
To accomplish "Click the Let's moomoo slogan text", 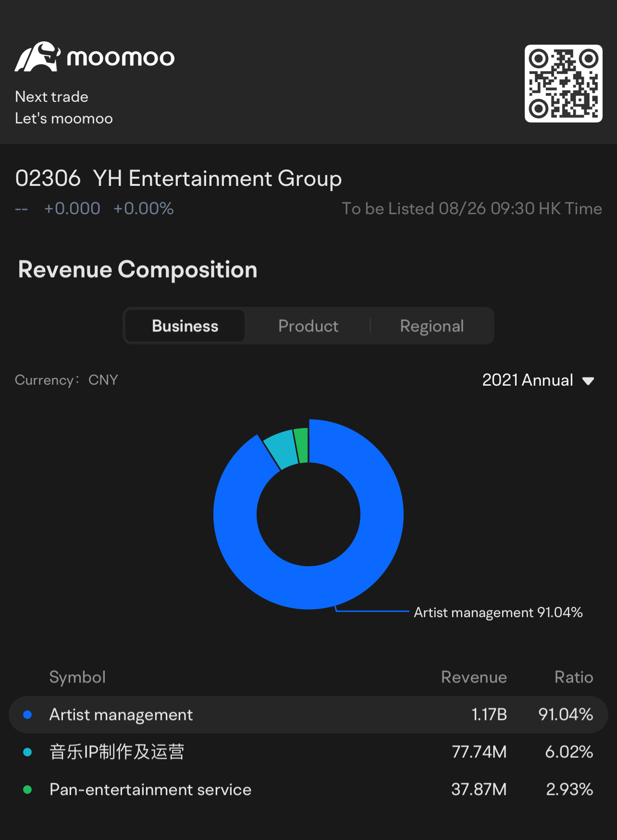I will coord(64,118).
